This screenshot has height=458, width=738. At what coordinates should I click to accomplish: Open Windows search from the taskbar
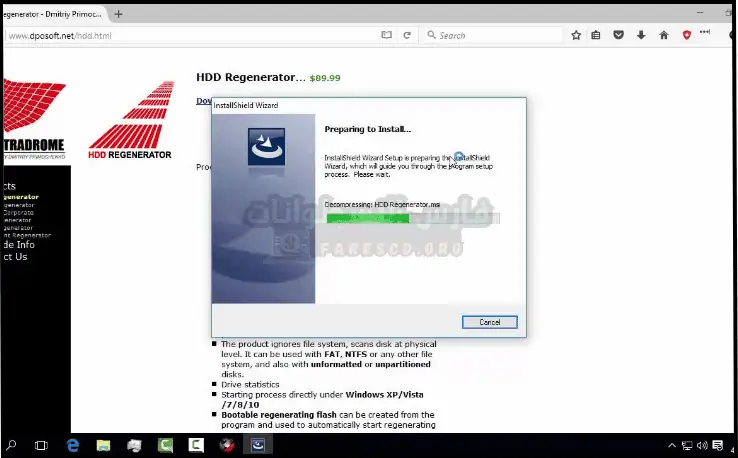click(11, 444)
